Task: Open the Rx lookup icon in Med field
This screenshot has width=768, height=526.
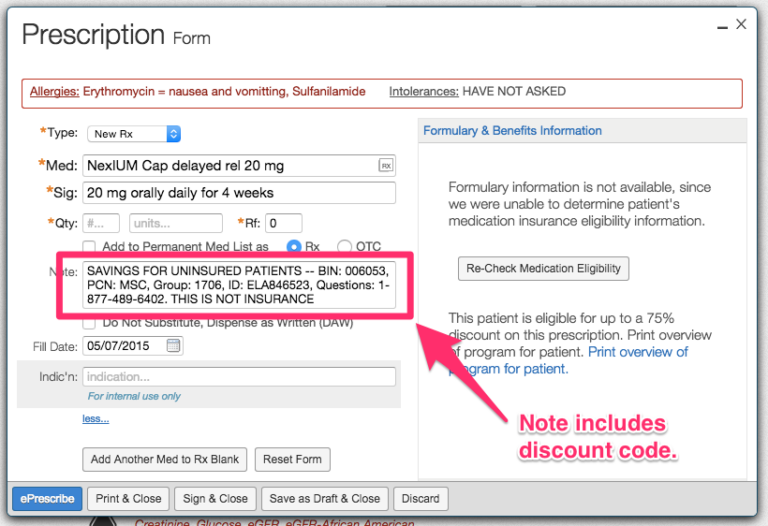Action: pyautogui.click(x=386, y=166)
